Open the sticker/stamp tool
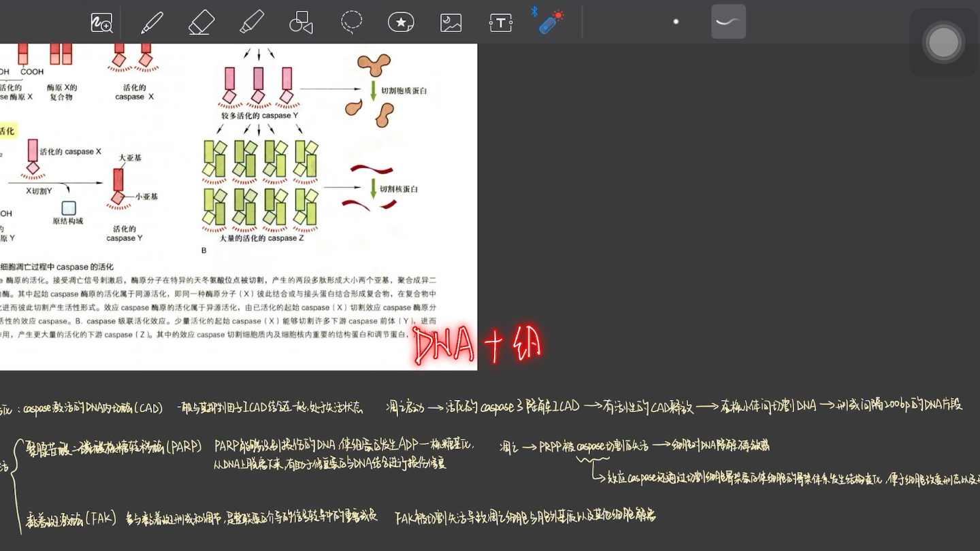Image resolution: width=980 pixels, height=551 pixels. tap(400, 21)
